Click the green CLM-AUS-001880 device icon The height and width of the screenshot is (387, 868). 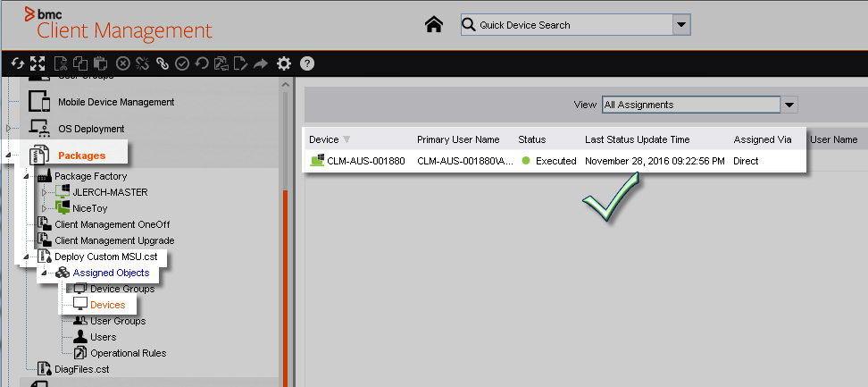point(317,161)
